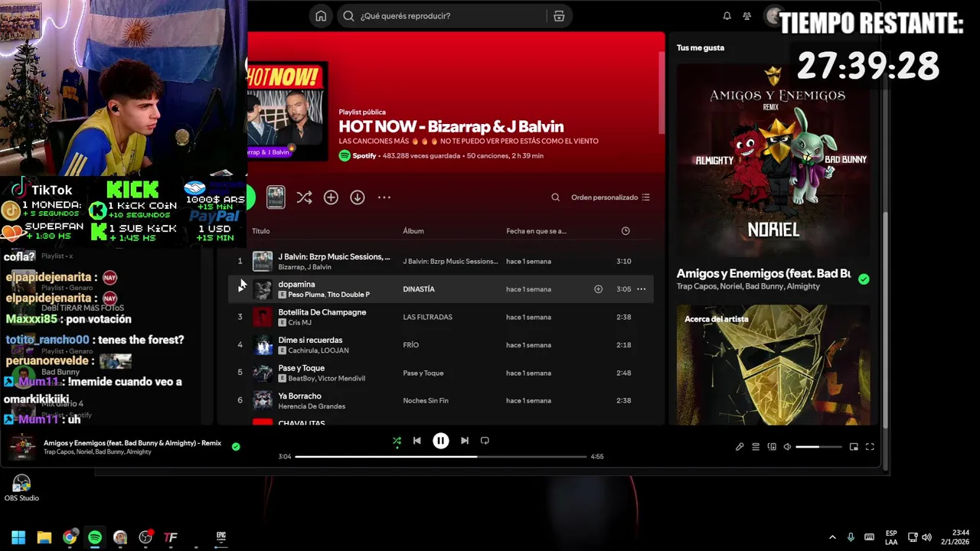This screenshot has height=551, width=980.
Task: Seek on the song progress bar
Action: (441, 457)
